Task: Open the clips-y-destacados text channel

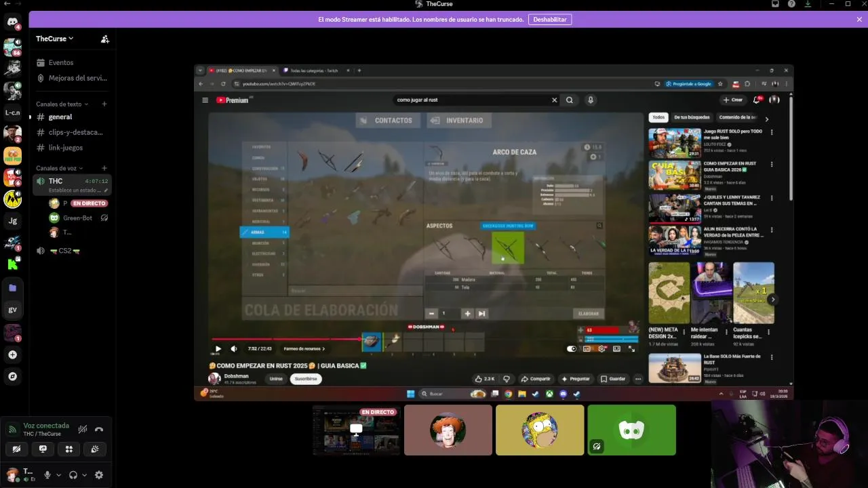Action: coord(72,132)
